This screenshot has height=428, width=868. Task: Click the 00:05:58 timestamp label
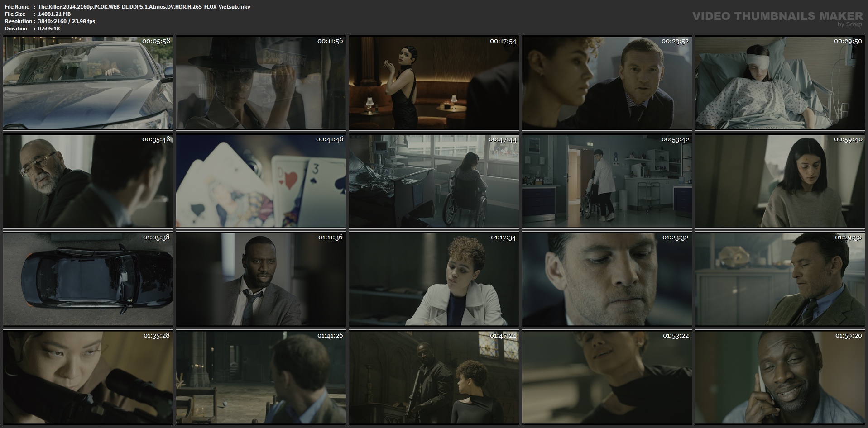click(x=156, y=41)
